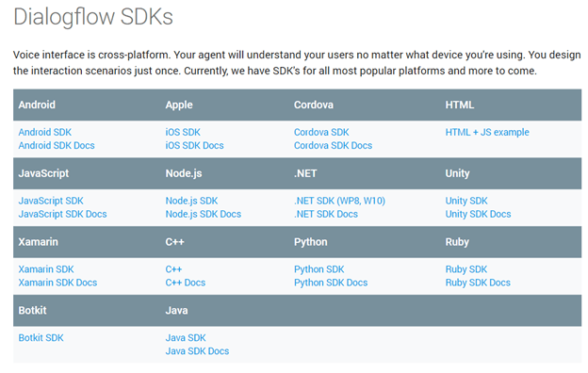
Task: Open the Botkit SDK link
Action: (x=41, y=338)
